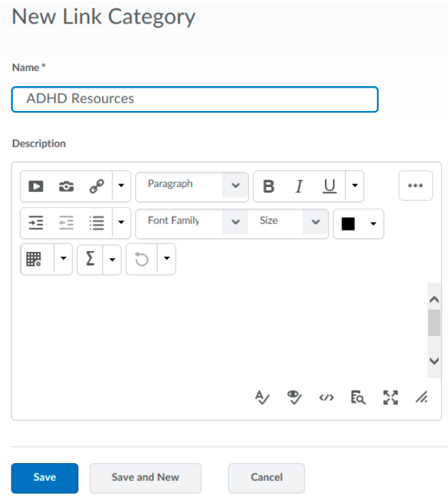Open the HTML source code editor

[326, 398]
